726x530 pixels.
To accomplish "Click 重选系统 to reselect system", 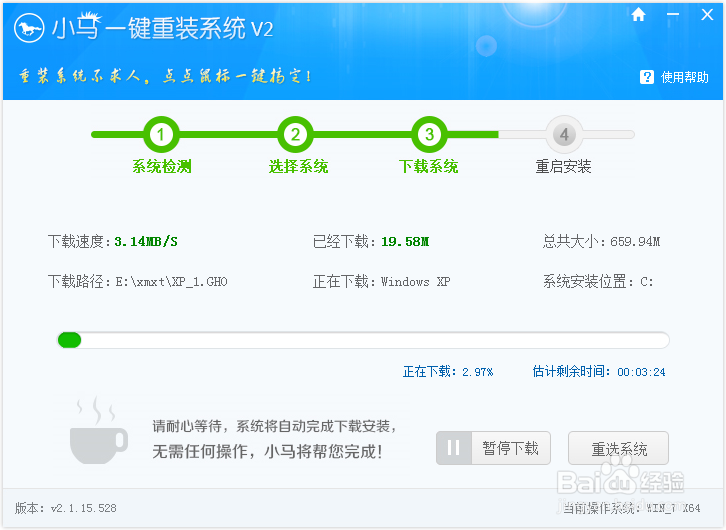I will click(x=619, y=448).
